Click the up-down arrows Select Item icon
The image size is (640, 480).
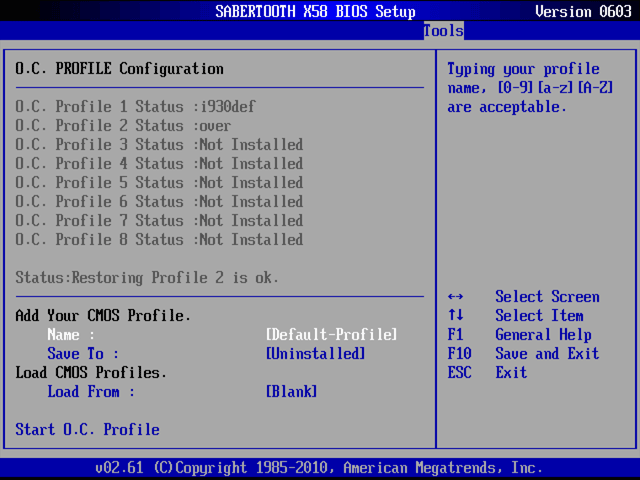click(456, 315)
